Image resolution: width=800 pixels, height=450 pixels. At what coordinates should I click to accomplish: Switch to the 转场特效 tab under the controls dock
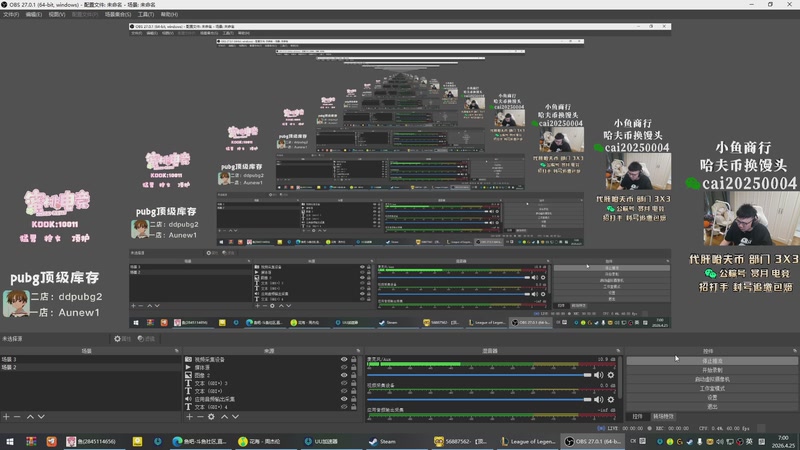point(663,417)
